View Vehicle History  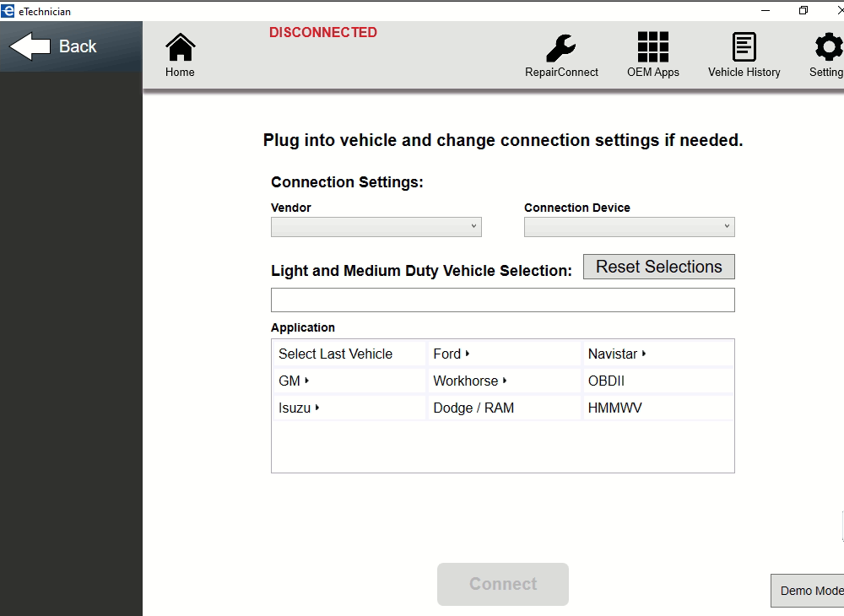pos(744,51)
